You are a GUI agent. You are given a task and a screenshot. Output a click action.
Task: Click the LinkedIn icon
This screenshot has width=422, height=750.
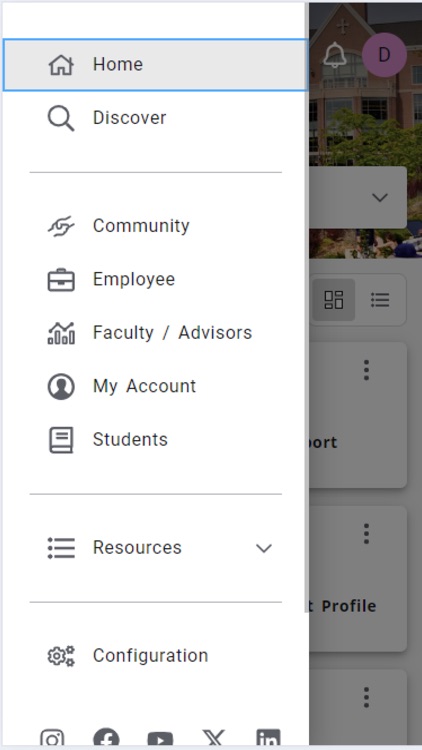pyautogui.click(x=268, y=738)
